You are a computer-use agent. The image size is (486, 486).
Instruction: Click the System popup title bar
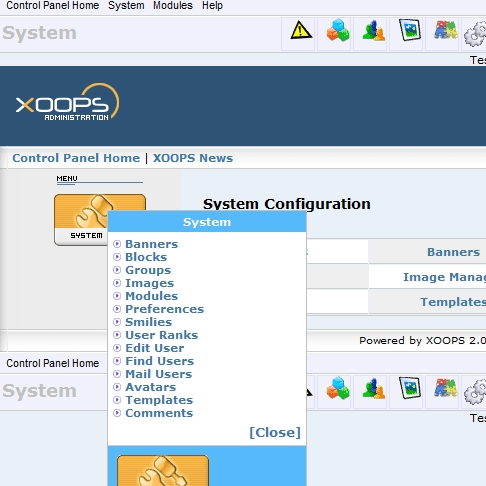(207, 222)
